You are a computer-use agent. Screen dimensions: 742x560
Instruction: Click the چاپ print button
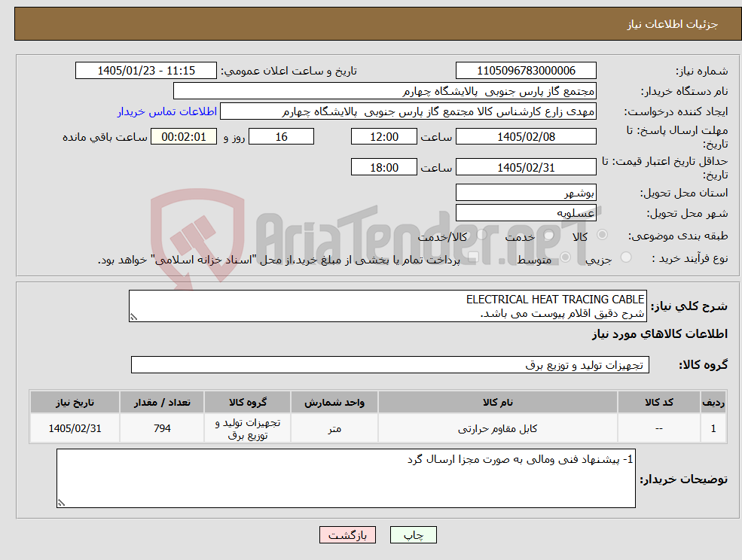pos(413,535)
